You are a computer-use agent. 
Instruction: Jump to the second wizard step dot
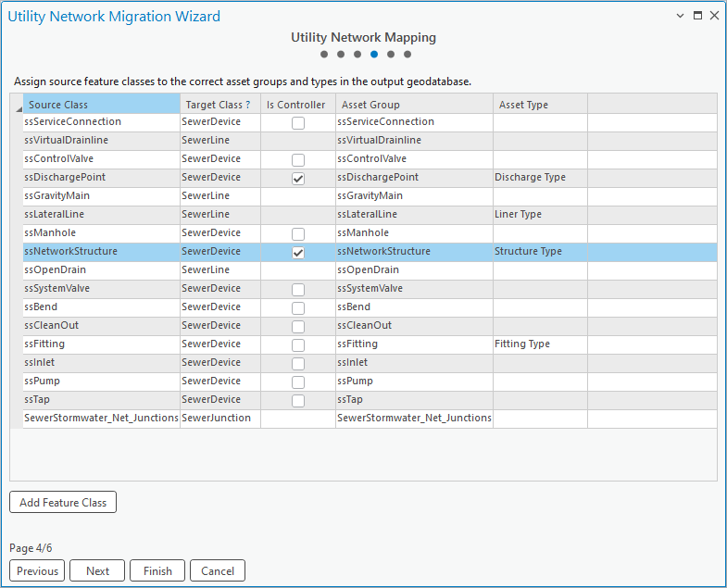click(x=341, y=55)
